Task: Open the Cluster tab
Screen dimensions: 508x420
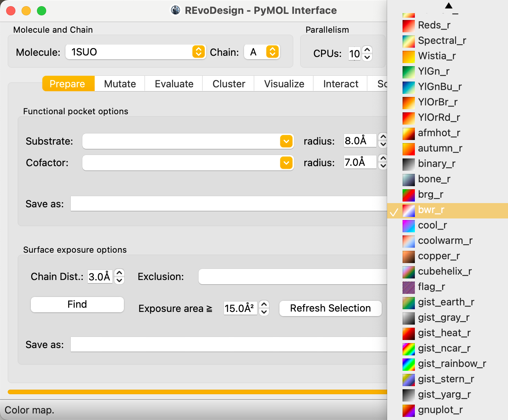Action: point(229,84)
